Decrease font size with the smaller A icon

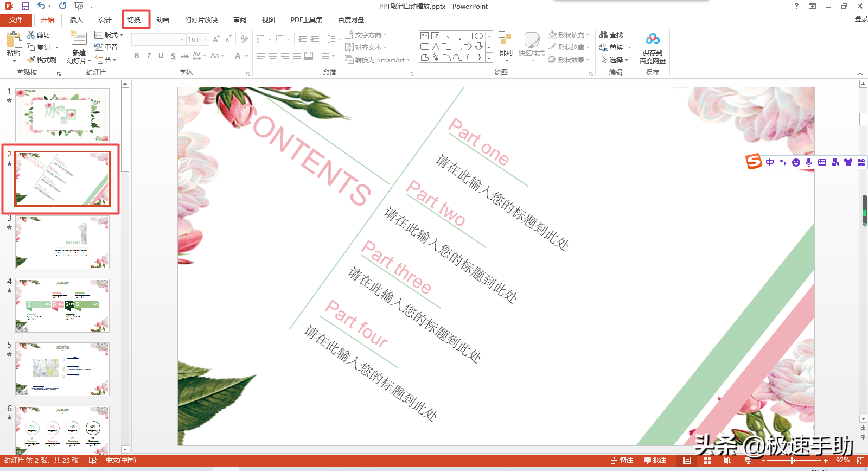(x=228, y=39)
